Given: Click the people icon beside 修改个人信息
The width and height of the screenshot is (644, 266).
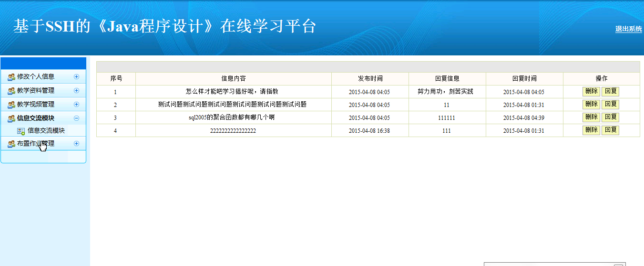Looking at the screenshot, I should click(x=11, y=77).
